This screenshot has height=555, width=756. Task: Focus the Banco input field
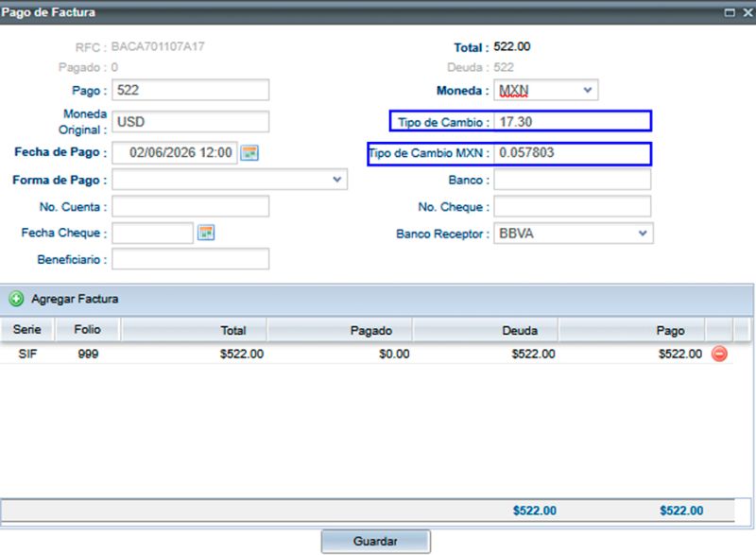tap(572, 180)
